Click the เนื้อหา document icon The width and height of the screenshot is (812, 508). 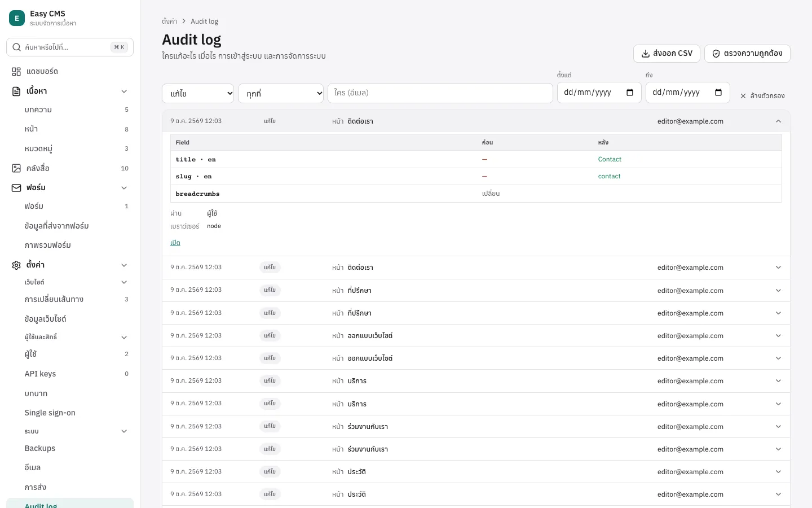click(16, 91)
